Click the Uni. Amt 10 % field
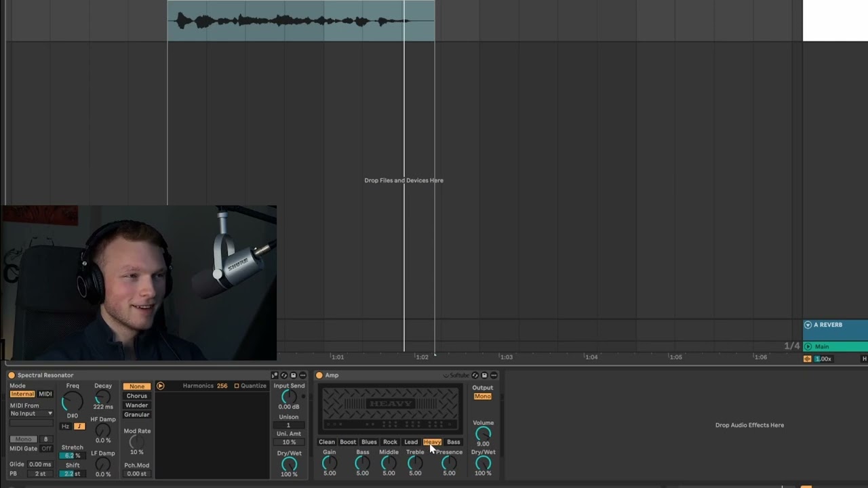868x488 pixels. coord(289,442)
